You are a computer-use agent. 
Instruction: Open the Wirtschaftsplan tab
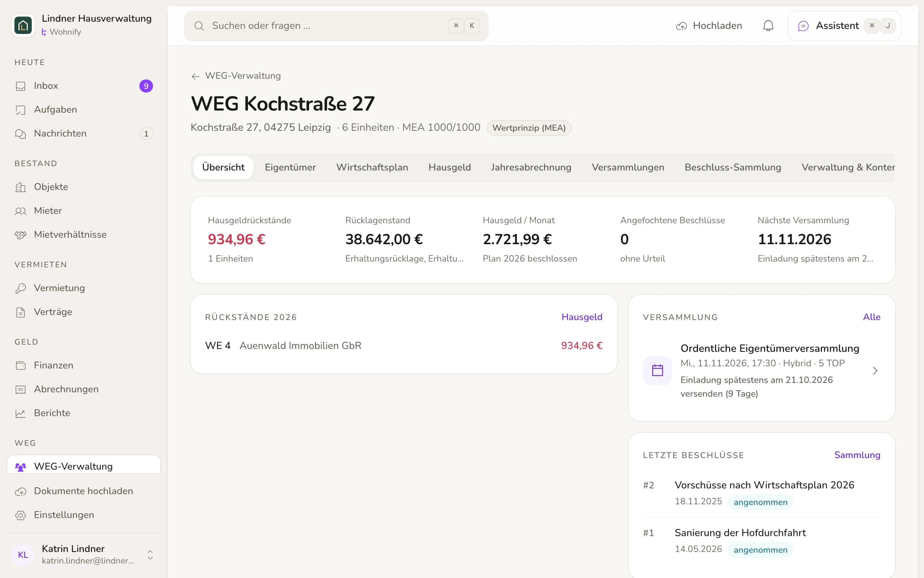click(372, 167)
